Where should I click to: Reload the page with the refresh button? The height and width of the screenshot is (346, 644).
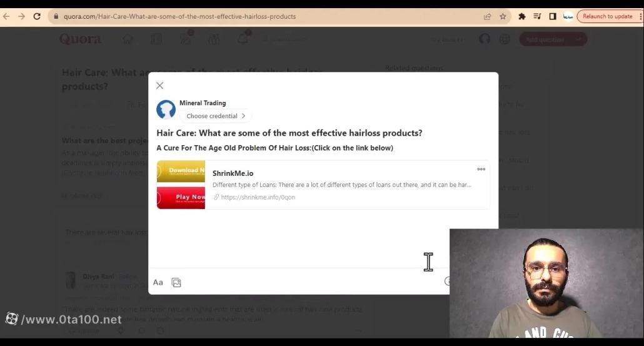pyautogui.click(x=37, y=16)
